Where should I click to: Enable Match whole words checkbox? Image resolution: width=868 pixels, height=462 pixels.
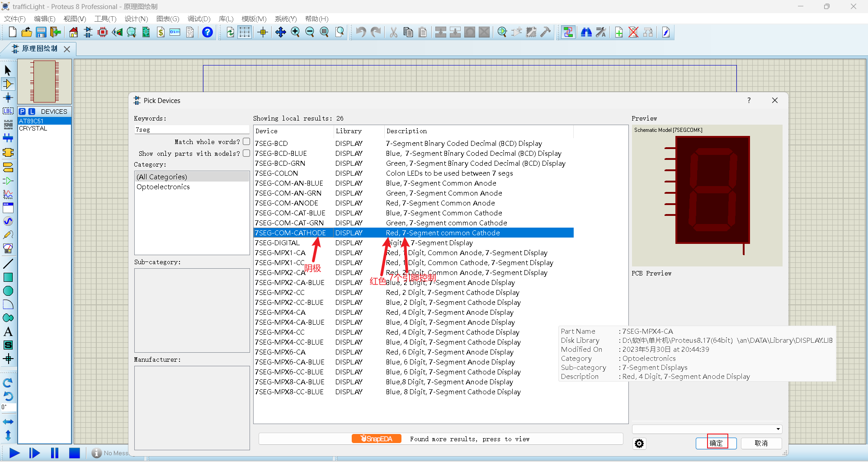click(246, 141)
